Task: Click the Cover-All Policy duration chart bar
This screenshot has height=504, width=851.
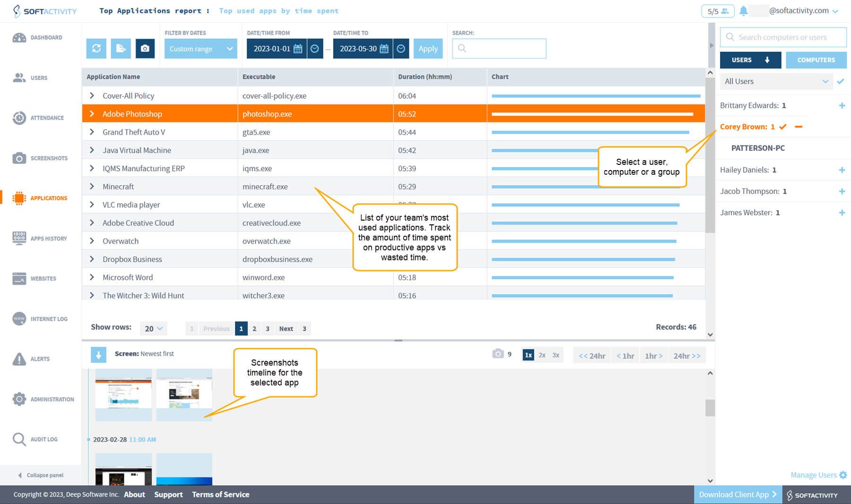Action: [x=596, y=96]
